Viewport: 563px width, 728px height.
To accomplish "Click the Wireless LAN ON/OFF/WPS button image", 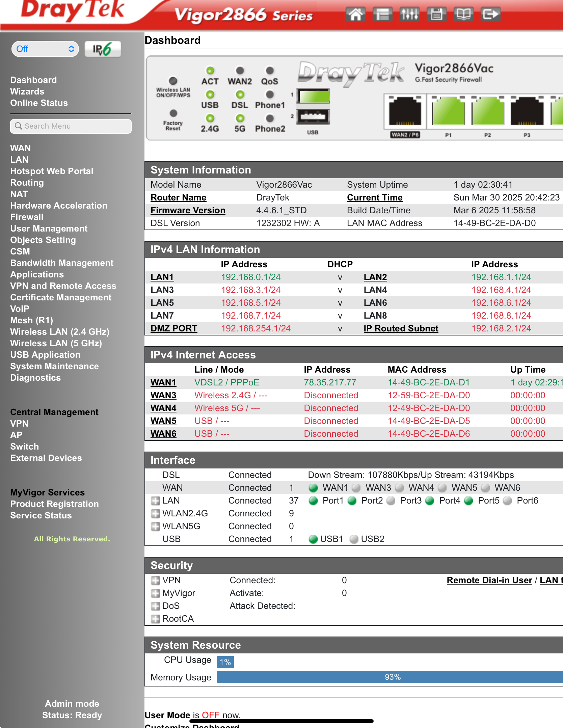I will pyautogui.click(x=173, y=81).
